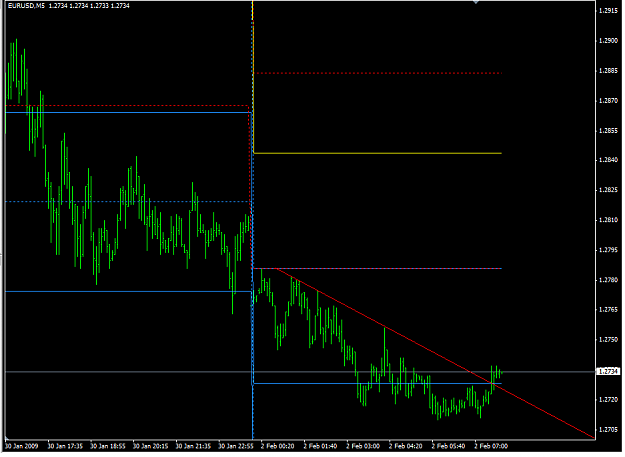Click the 30 Jan 20:15 time label
The width and height of the screenshot is (625, 457).
tap(150, 446)
